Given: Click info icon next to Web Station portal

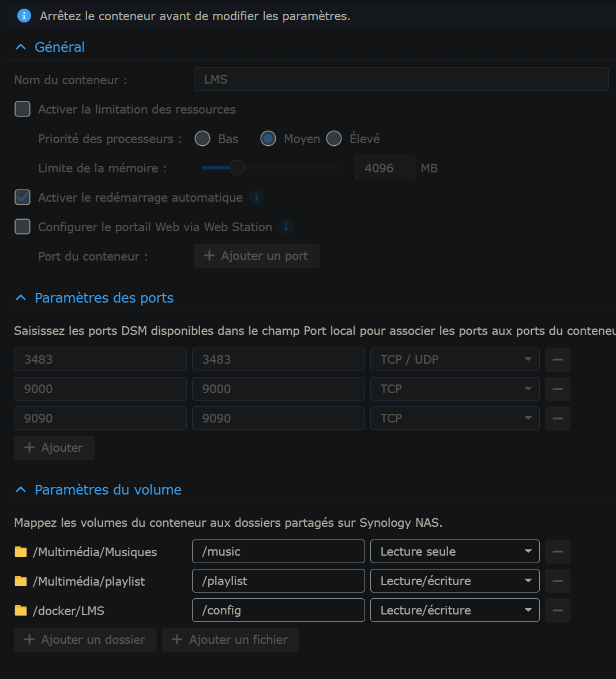Looking at the screenshot, I should click(x=286, y=227).
